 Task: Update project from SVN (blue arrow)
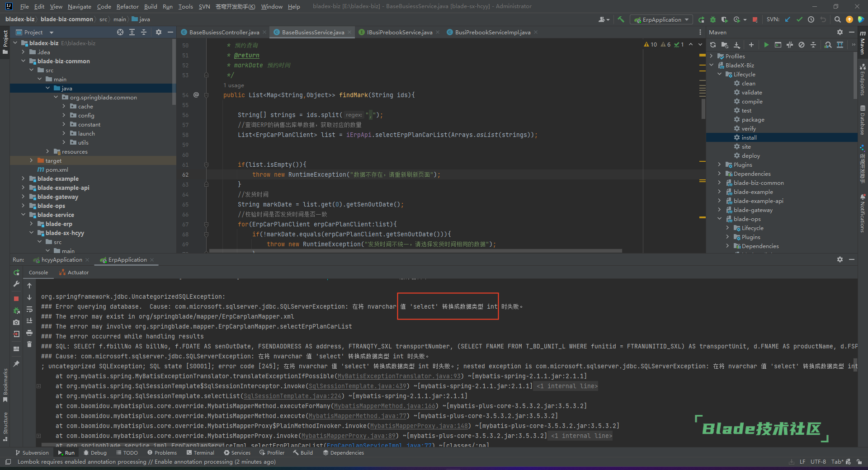tap(788, 19)
